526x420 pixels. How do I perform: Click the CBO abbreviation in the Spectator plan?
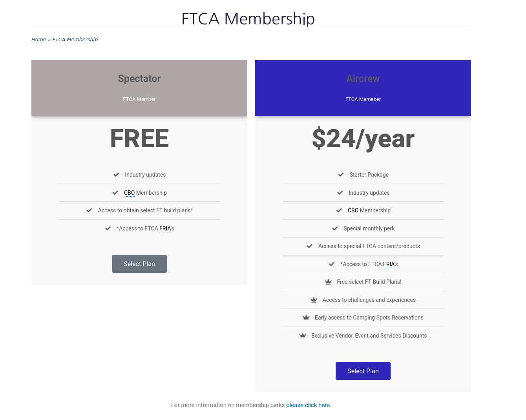[129, 193]
